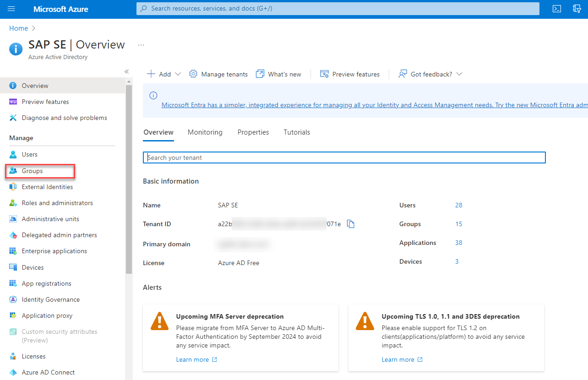Click the Devices sidebar icon
The width and height of the screenshot is (588, 380).
pos(13,267)
